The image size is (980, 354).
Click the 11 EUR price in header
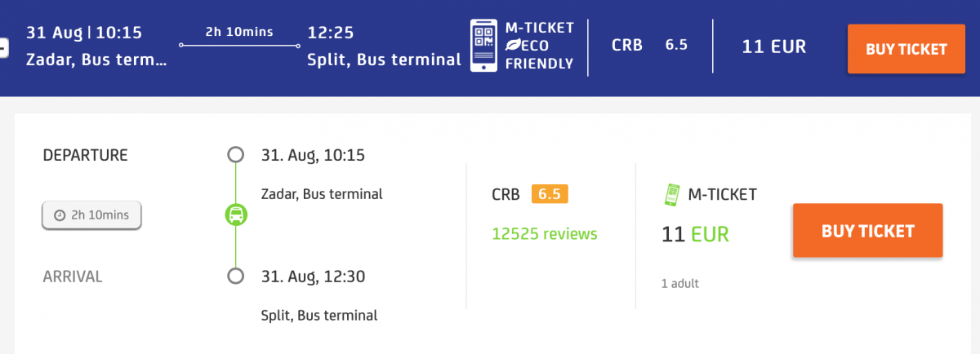click(x=773, y=46)
